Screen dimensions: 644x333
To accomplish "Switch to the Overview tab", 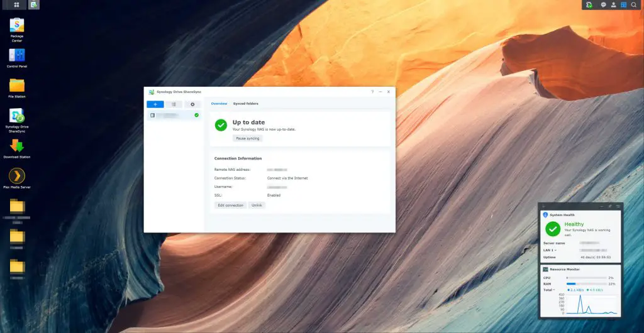I will 219,104.
